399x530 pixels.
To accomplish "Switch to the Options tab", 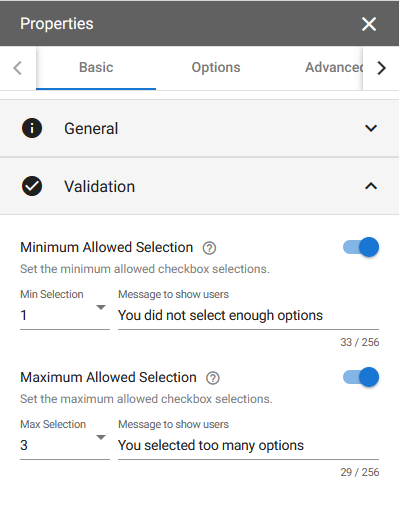I will tap(216, 68).
